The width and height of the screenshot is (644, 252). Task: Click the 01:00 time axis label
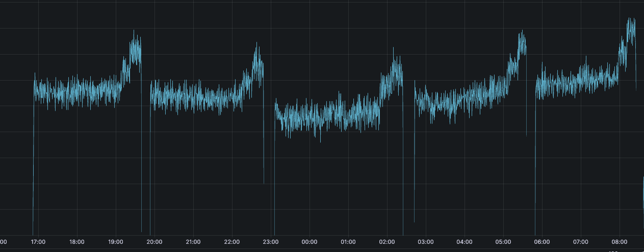click(x=348, y=242)
